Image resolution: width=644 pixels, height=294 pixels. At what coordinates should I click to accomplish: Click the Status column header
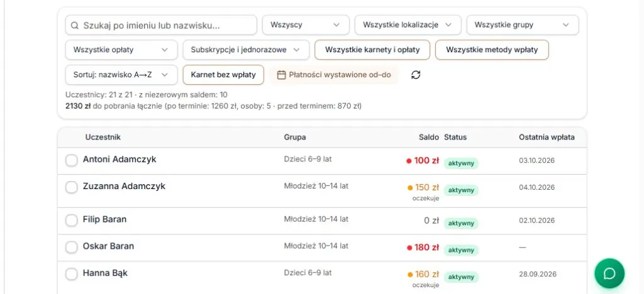click(x=455, y=137)
